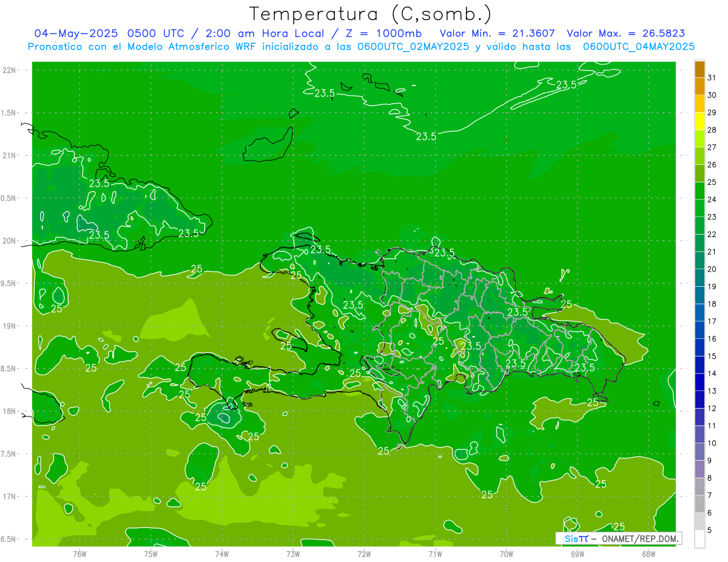Click the '68W' longitude axis label
728x562 pixels.
click(x=649, y=554)
